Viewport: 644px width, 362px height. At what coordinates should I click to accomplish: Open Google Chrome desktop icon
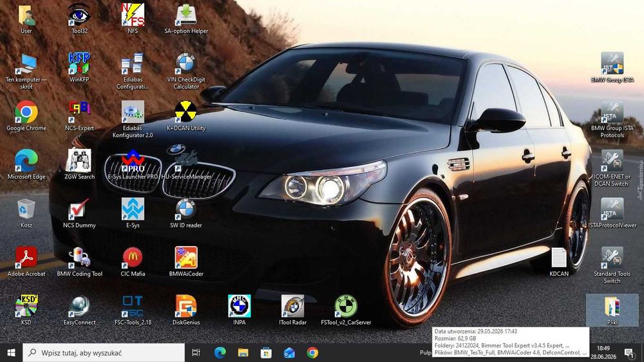tap(26, 116)
